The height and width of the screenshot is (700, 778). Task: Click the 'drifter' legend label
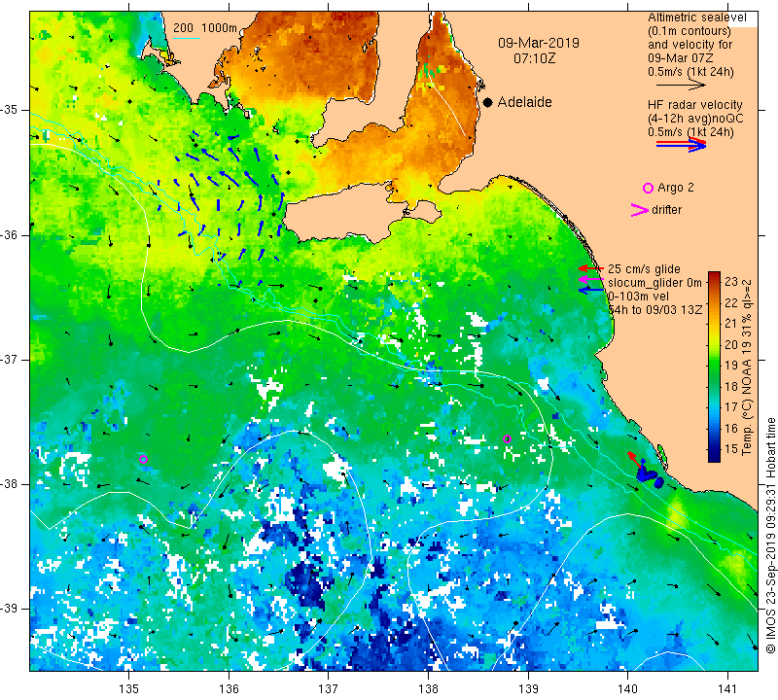pos(666,210)
